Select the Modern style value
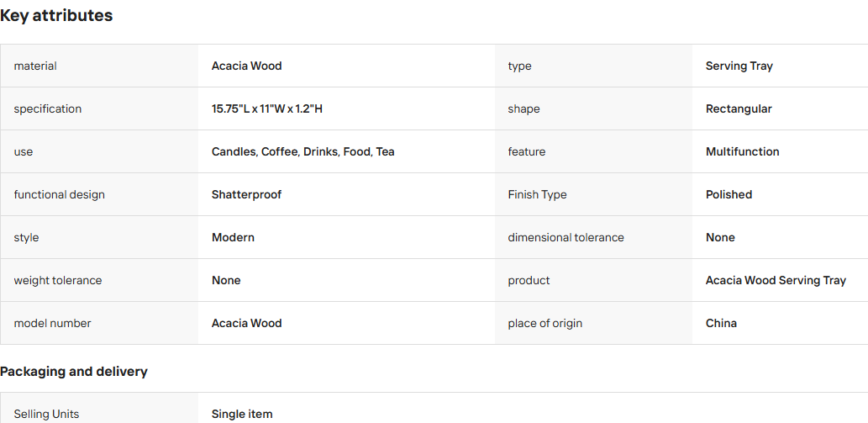Screen dimensions: 868x423 coord(233,237)
